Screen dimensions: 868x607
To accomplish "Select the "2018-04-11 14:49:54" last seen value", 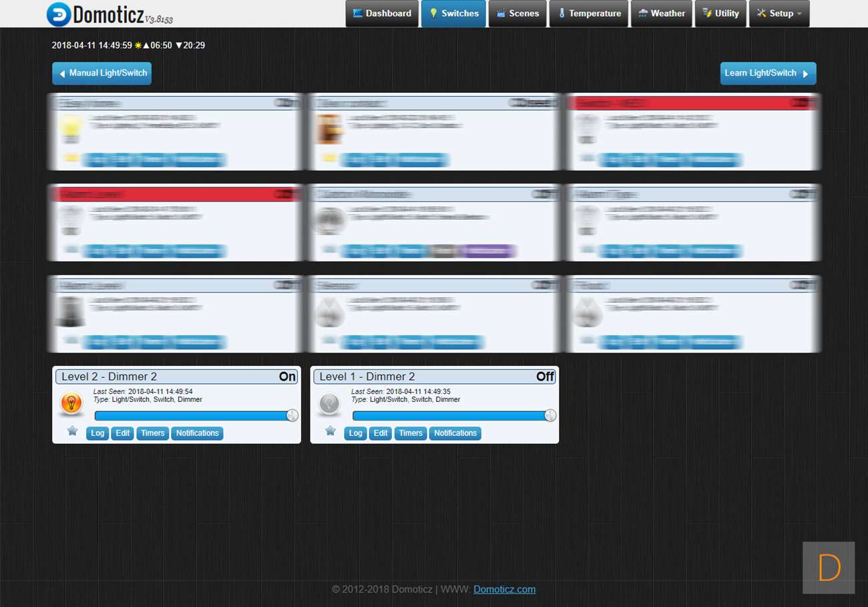I will click(x=160, y=391).
